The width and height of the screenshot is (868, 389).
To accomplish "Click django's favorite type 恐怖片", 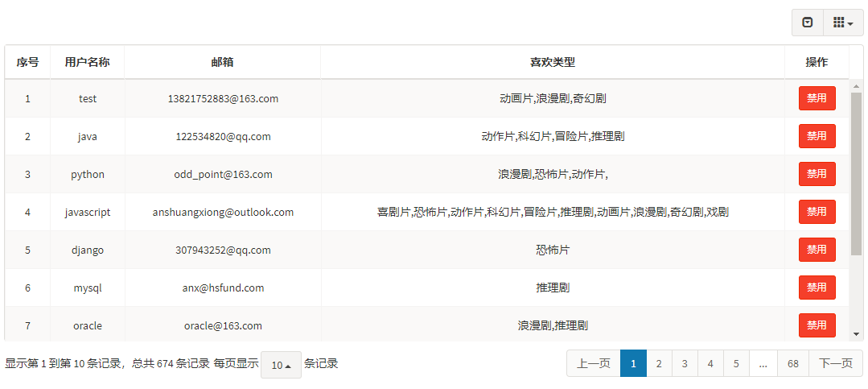I will 553,250.
